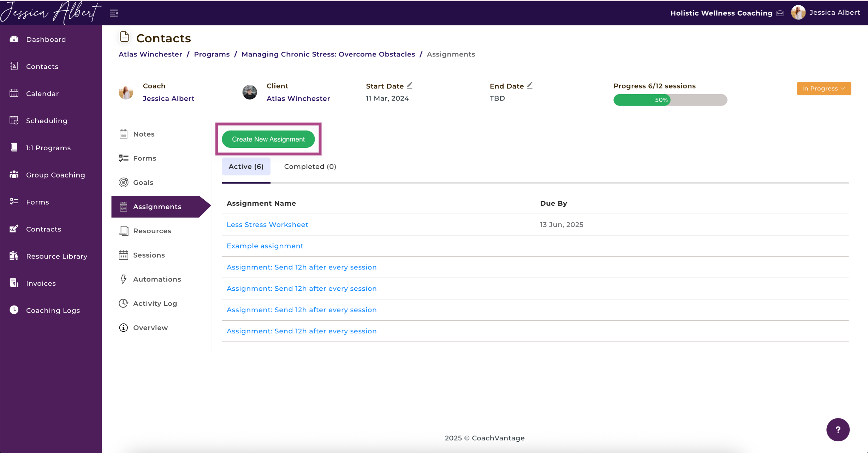The width and height of the screenshot is (868, 453).
Task: Create a new assignment with green button
Action: pyautogui.click(x=268, y=139)
